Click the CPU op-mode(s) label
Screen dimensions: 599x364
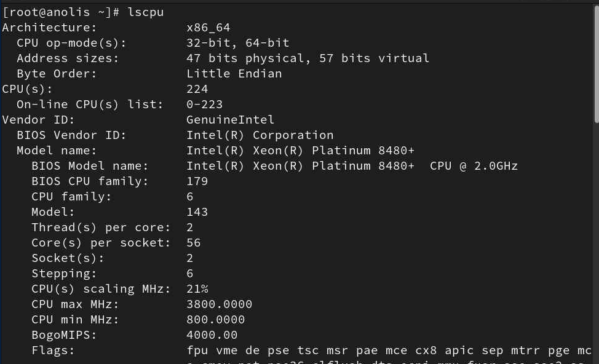tap(71, 43)
